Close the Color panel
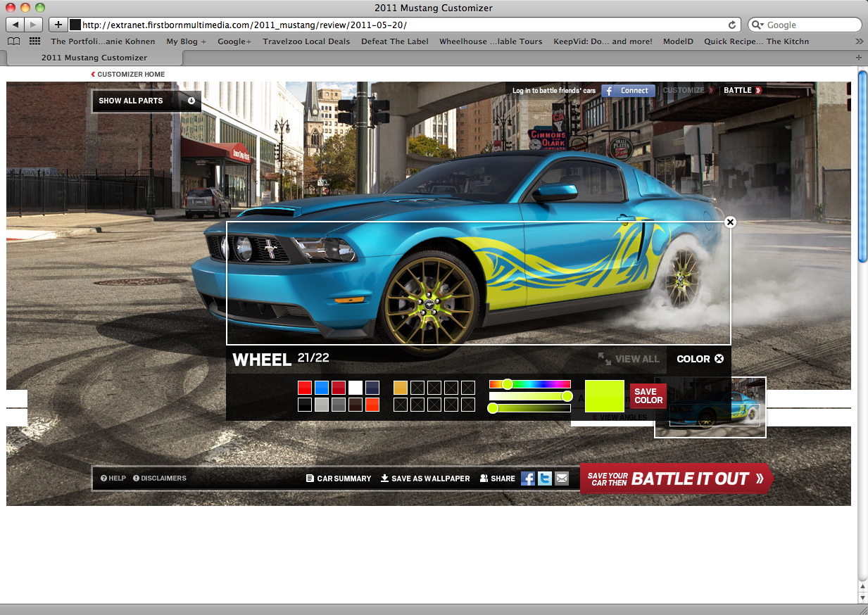 [x=719, y=359]
